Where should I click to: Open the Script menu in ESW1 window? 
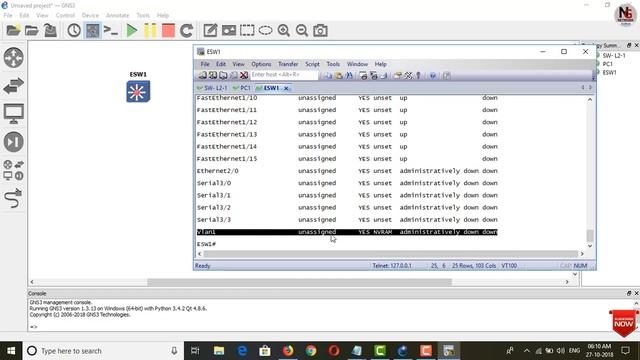pos(312,64)
